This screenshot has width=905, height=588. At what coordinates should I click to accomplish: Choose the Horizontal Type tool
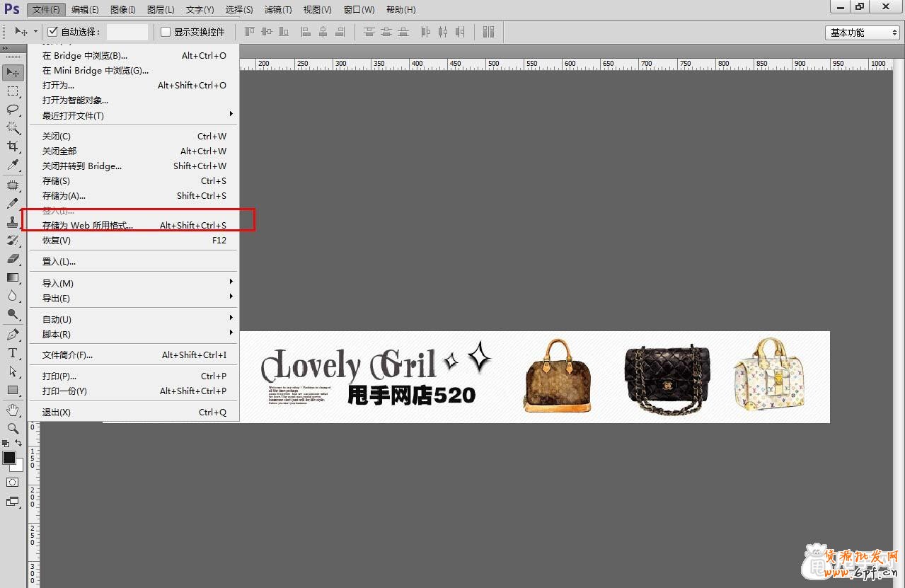click(x=13, y=353)
